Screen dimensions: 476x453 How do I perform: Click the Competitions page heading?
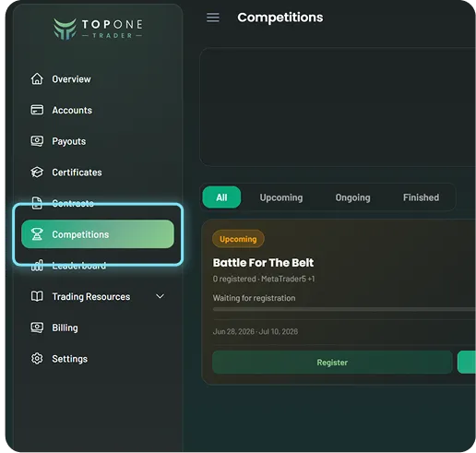click(x=280, y=18)
